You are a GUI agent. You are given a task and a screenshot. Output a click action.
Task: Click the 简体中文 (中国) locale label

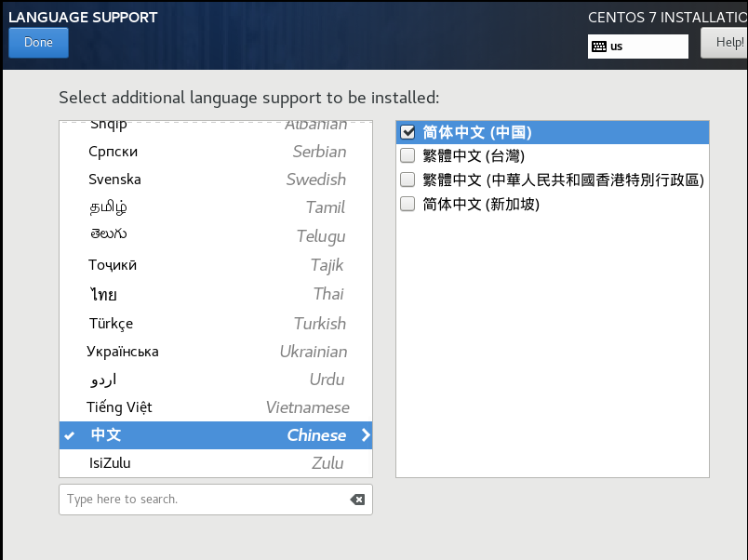click(477, 132)
